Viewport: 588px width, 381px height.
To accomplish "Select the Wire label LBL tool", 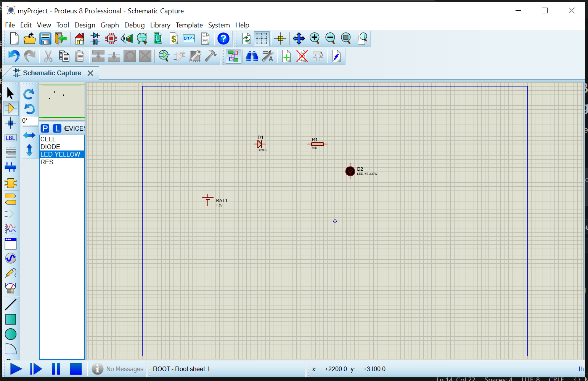I will [11, 138].
